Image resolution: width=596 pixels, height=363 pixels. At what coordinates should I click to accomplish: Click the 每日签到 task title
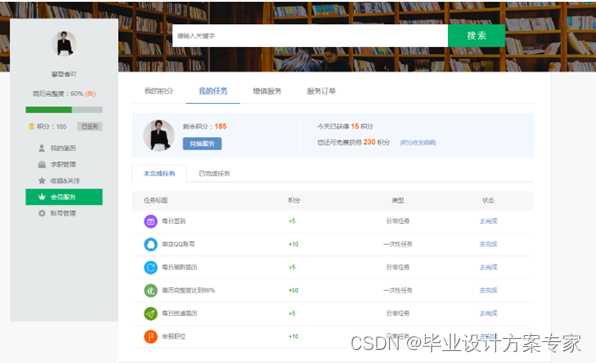(x=174, y=221)
